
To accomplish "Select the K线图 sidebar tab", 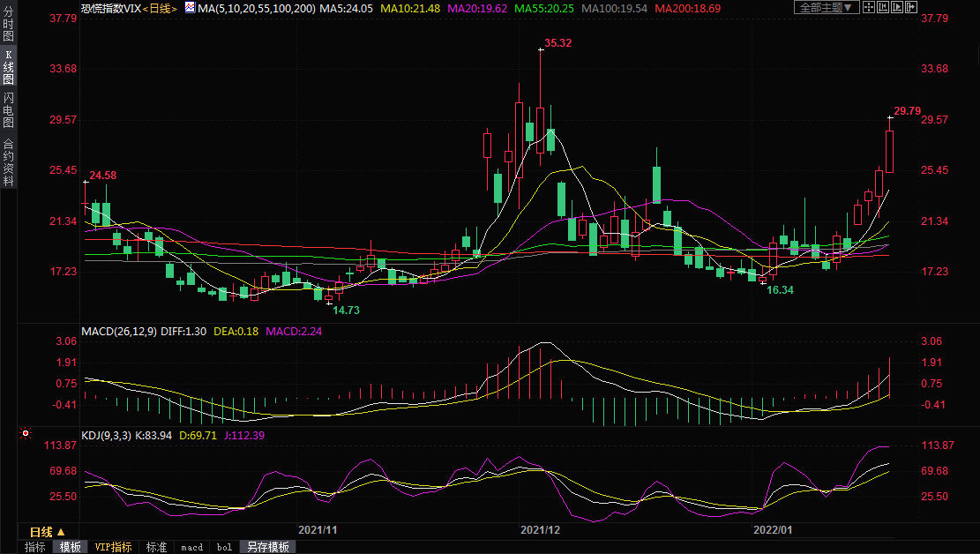I will click(8, 67).
